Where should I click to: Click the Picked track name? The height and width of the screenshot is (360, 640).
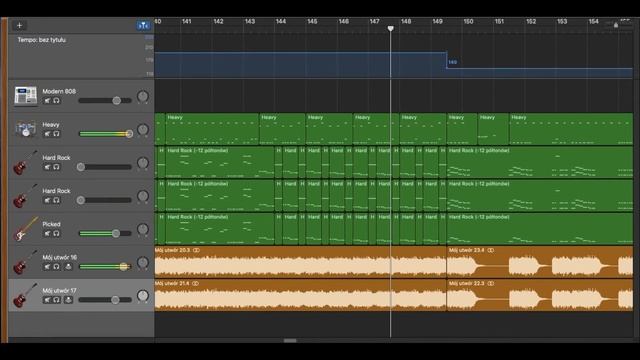(x=51, y=224)
